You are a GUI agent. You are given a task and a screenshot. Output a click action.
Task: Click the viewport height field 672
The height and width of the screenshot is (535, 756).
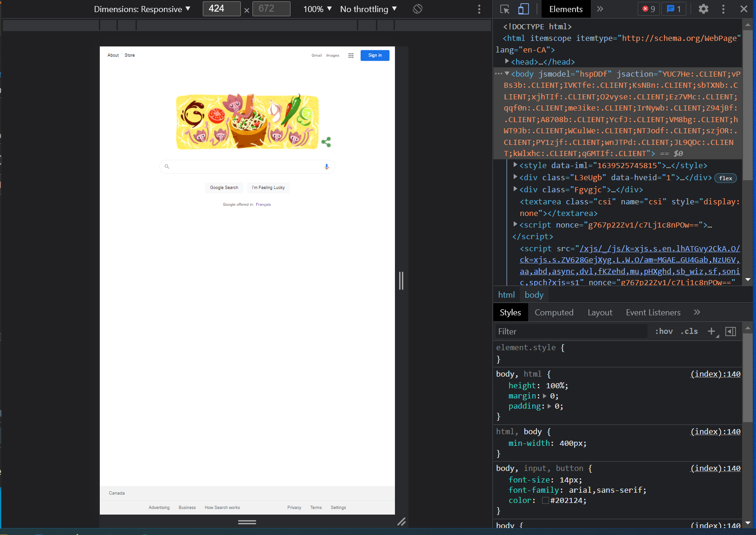point(271,9)
